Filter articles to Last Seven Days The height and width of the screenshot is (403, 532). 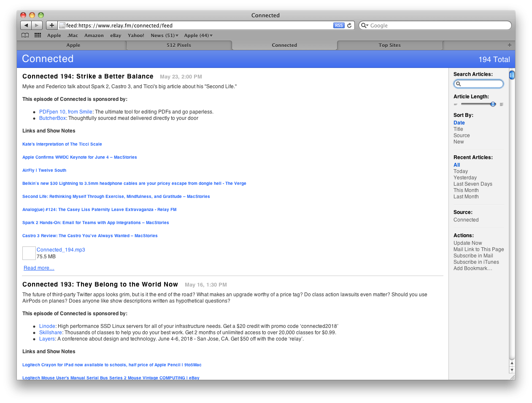coord(473,184)
